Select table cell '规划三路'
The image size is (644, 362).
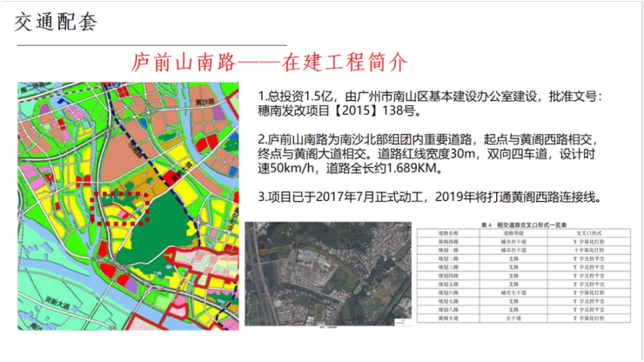448,267
